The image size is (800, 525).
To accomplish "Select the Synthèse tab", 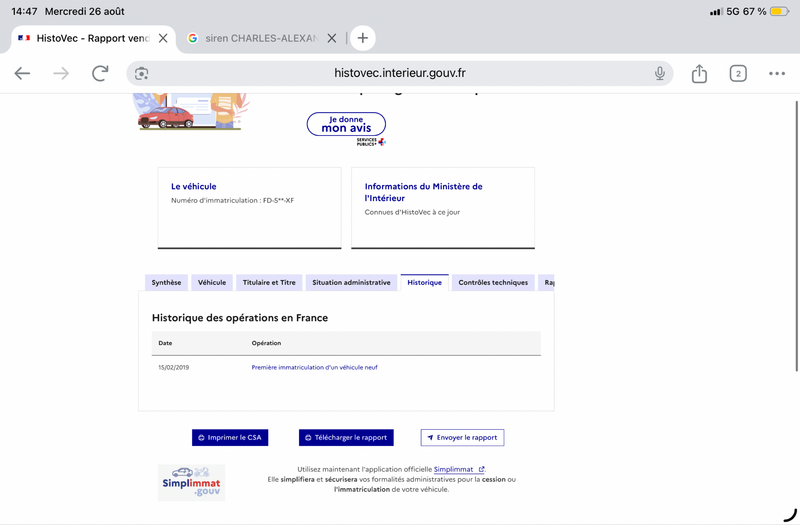I will click(x=166, y=283).
